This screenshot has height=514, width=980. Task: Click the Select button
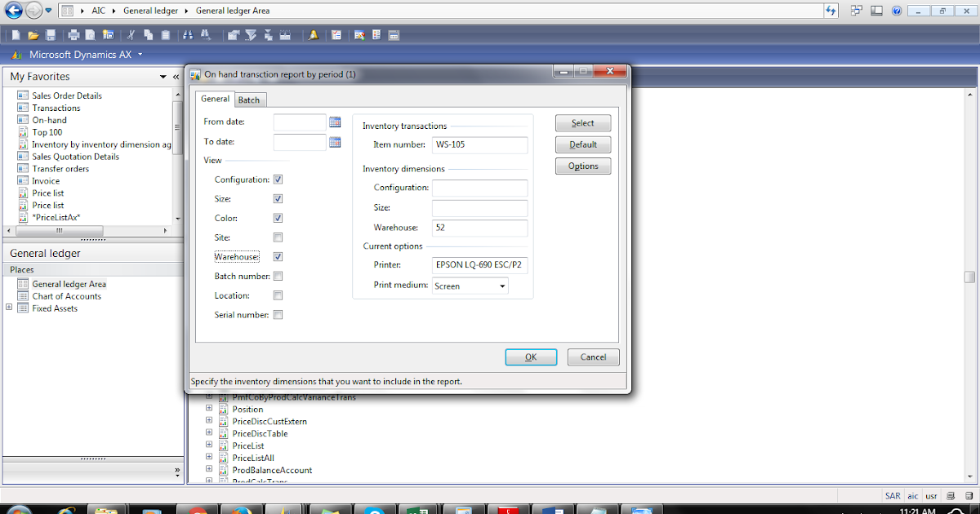(x=582, y=122)
